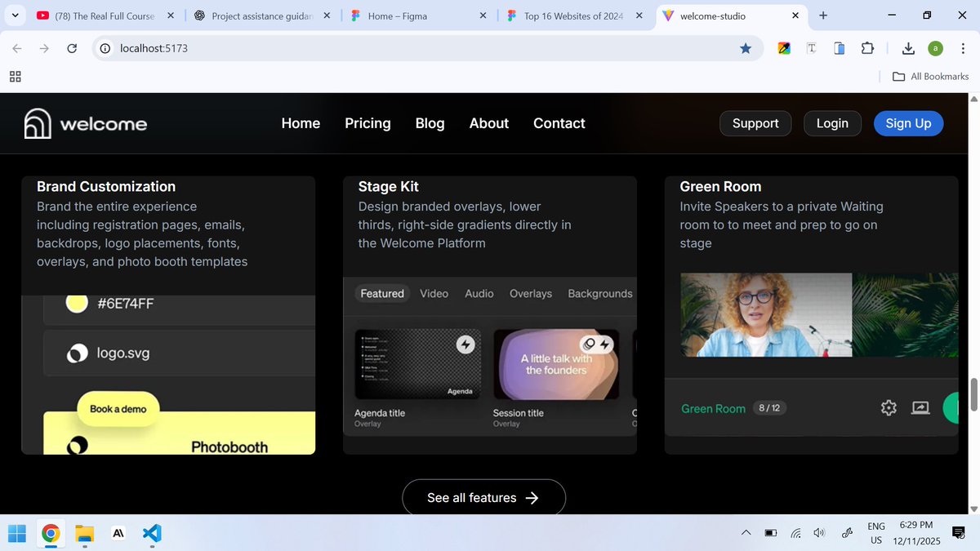The image size is (980, 551).
Task: Open the Chrome extensions puzzle icon
Action: click(x=867, y=48)
